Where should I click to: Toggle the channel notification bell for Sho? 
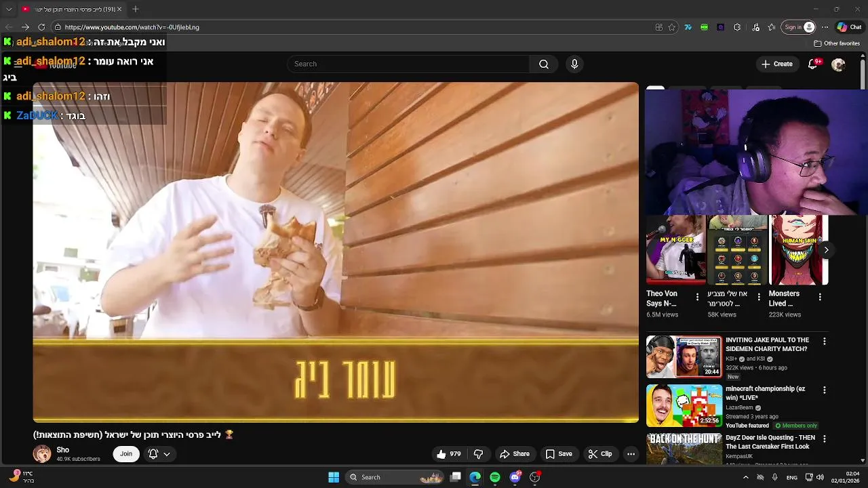click(153, 454)
